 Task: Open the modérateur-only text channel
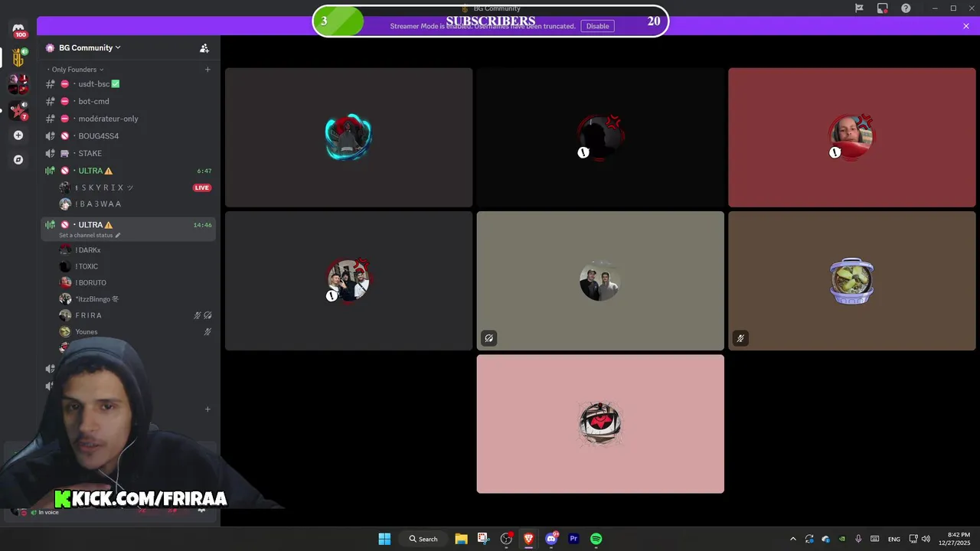[128, 119]
